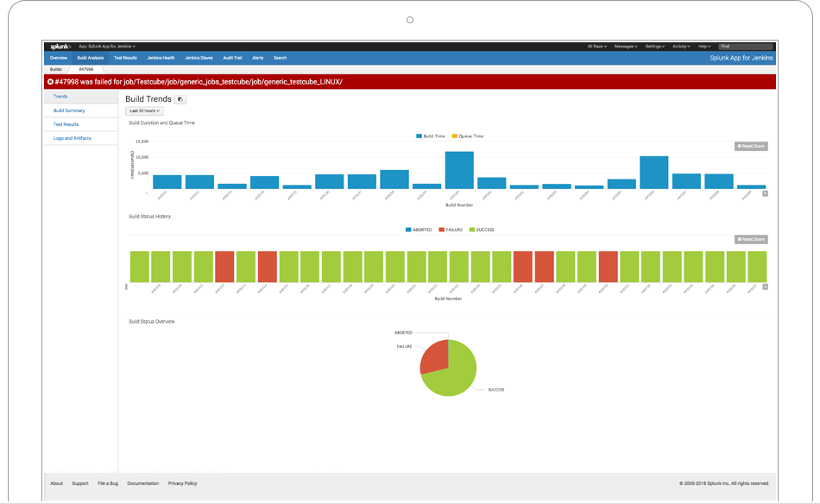Toggle FAILURE series in status history legend
Viewport: 820px width, 504px height.
point(451,230)
